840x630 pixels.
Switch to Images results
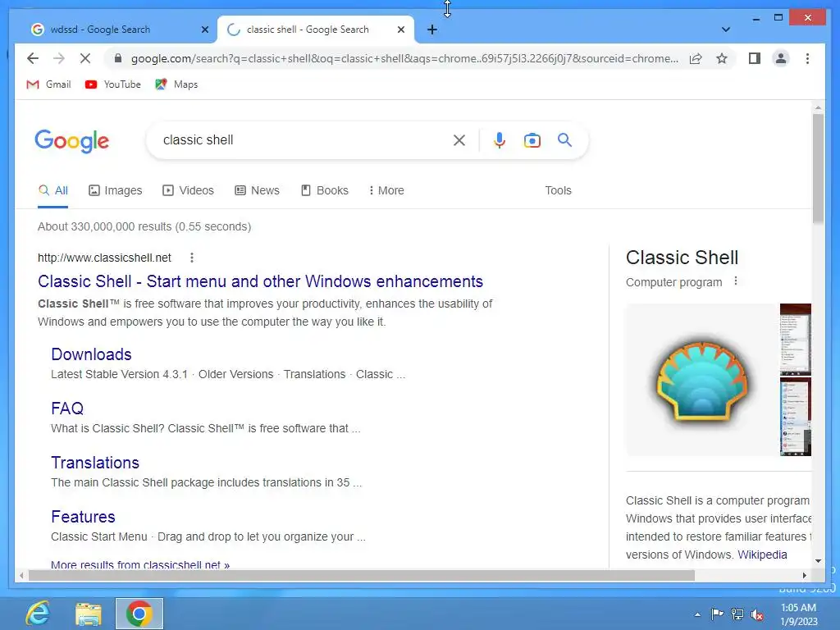[x=115, y=190]
